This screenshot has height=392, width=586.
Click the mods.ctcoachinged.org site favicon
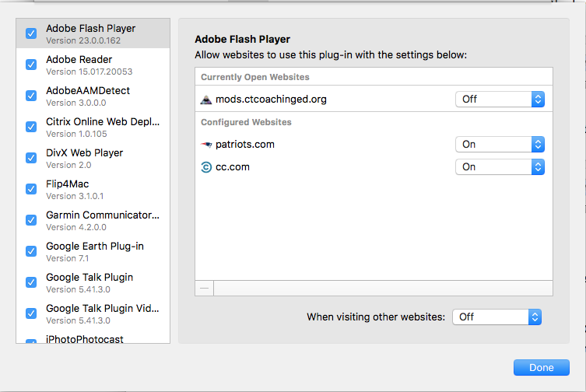click(x=206, y=100)
